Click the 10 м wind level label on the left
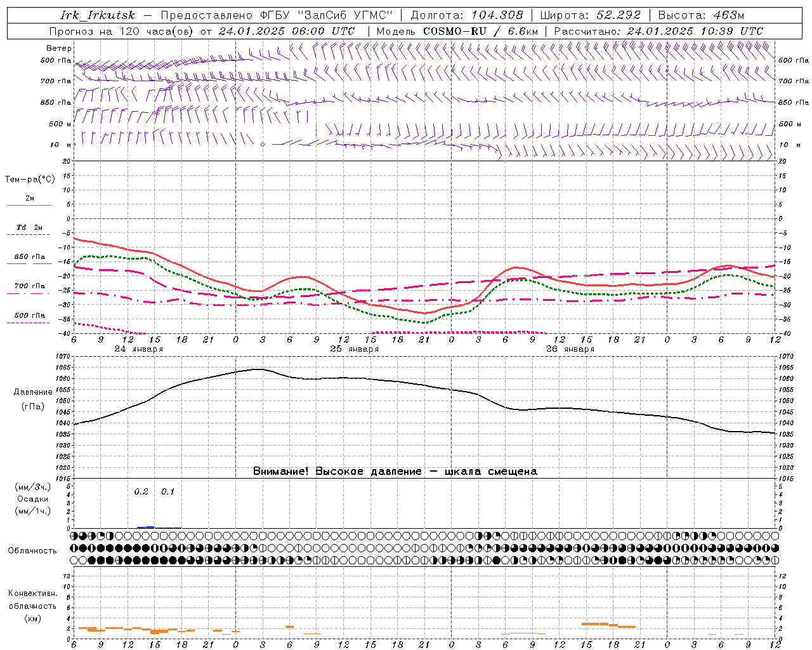 click(x=60, y=145)
